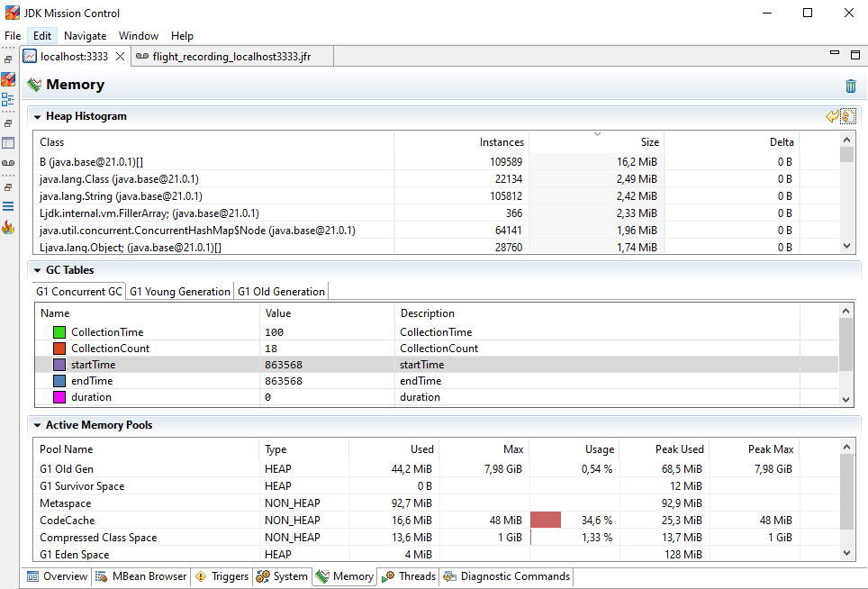This screenshot has width=868, height=589.
Task: Select the java.lang.String histogram row
Action: [436, 196]
